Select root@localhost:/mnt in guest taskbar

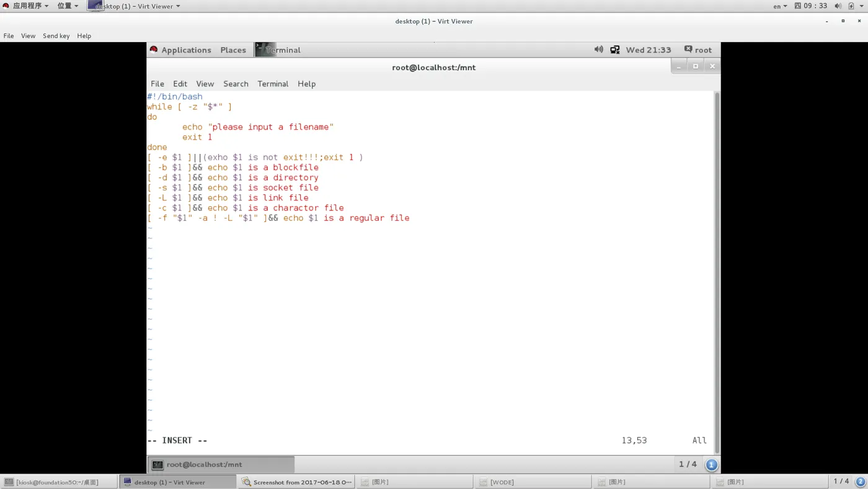[x=221, y=464]
